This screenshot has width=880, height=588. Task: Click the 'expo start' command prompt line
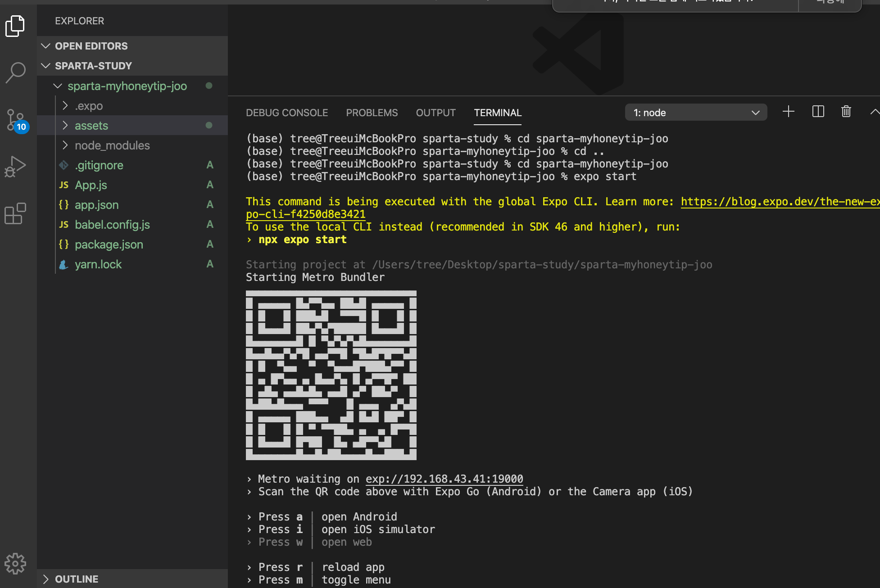pyautogui.click(x=441, y=176)
